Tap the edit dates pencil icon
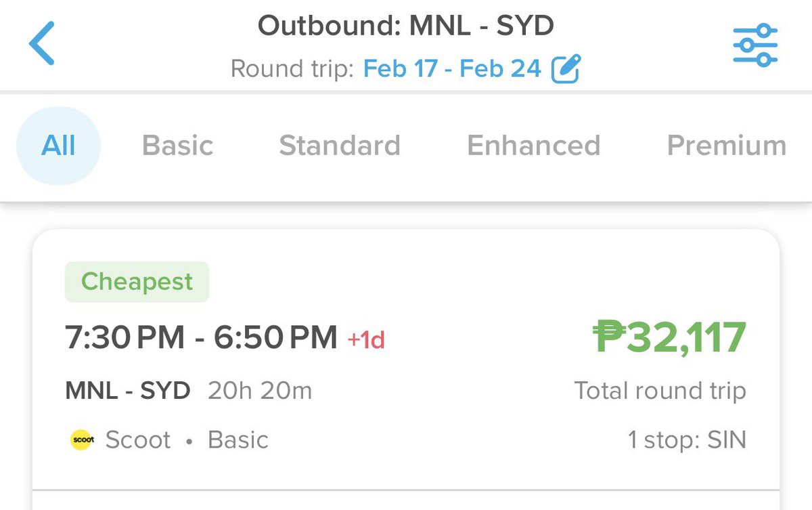The height and width of the screenshot is (510, 812). [566, 68]
